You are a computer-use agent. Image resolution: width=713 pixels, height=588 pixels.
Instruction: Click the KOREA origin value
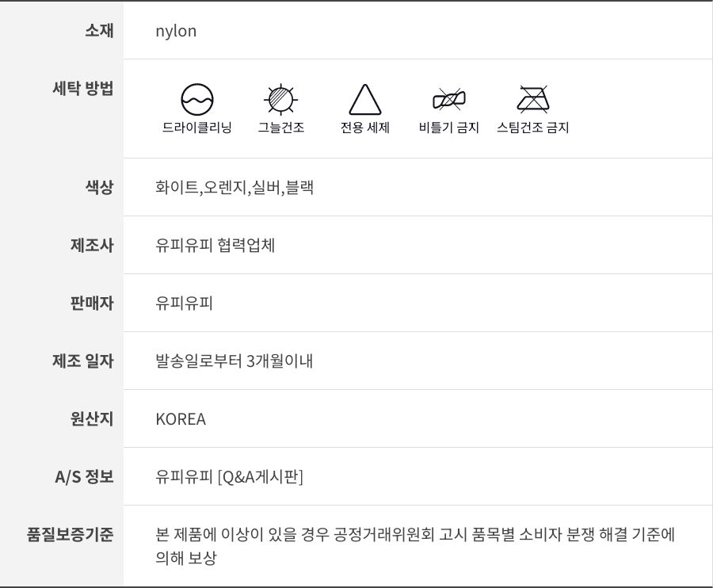(x=181, y=419)
